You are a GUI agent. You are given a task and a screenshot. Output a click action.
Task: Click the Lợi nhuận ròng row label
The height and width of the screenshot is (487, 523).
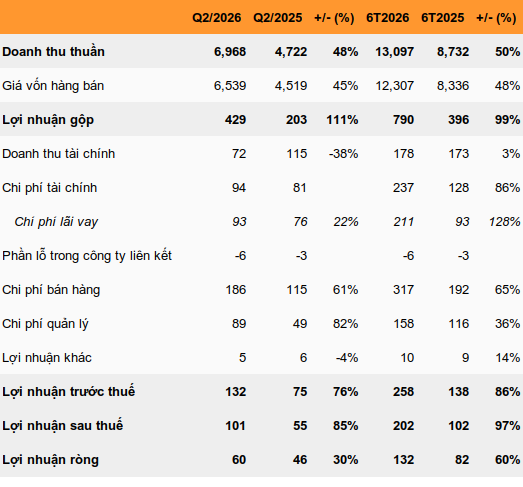50,460
